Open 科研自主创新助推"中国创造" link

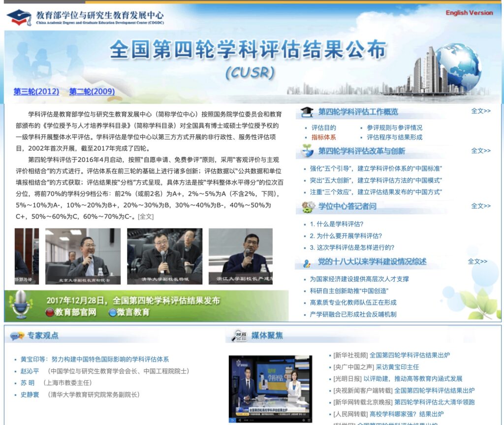click(349, 291)
